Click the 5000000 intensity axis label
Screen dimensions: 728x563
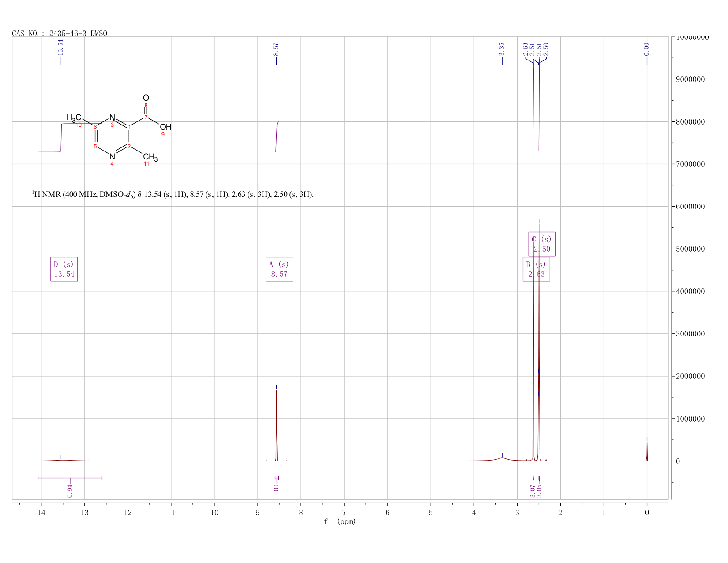pyautogui.click(x=690, y=249)
